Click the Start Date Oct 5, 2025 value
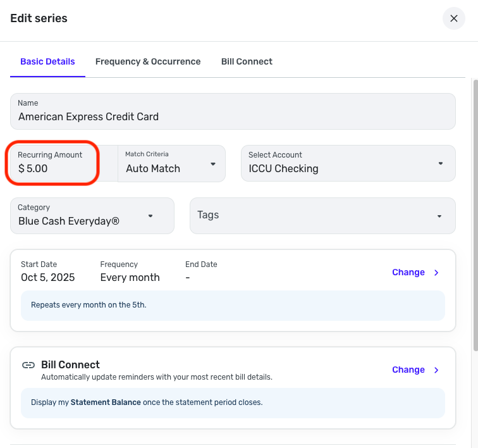This screenshot has width=478, height=448. [x=48, y=277]
